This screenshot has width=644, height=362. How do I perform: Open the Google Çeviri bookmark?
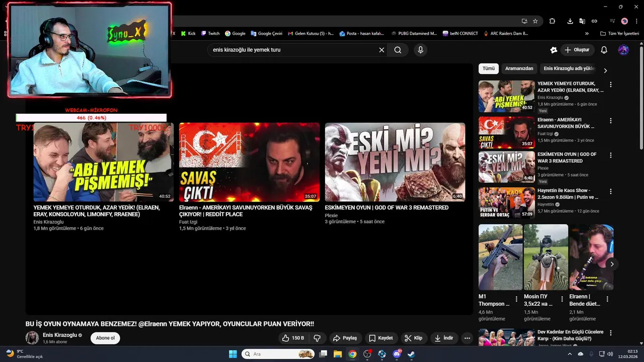[266, 34]
